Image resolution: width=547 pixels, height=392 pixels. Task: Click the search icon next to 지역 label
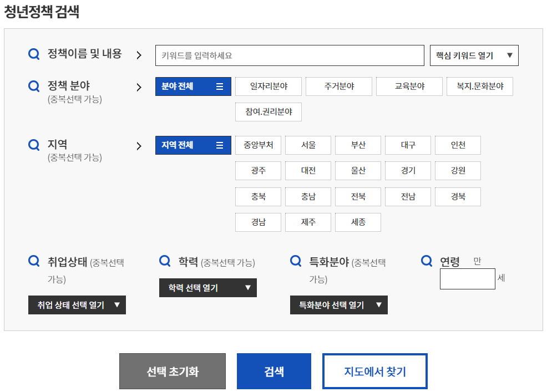pos(33,145)
